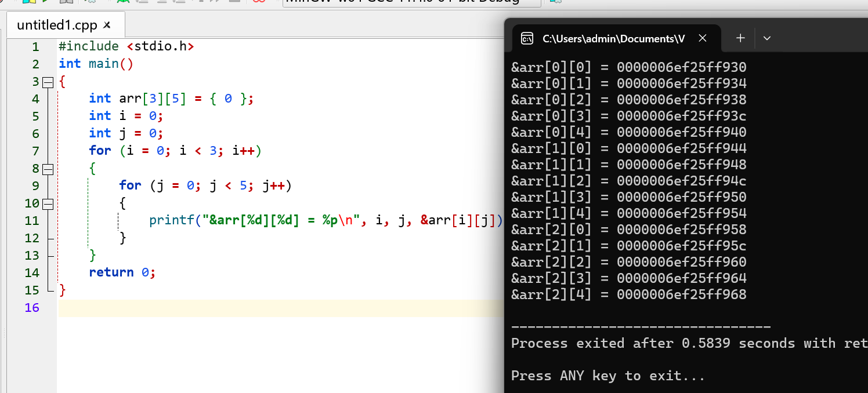Click line number 11 in the gutter

32,221
